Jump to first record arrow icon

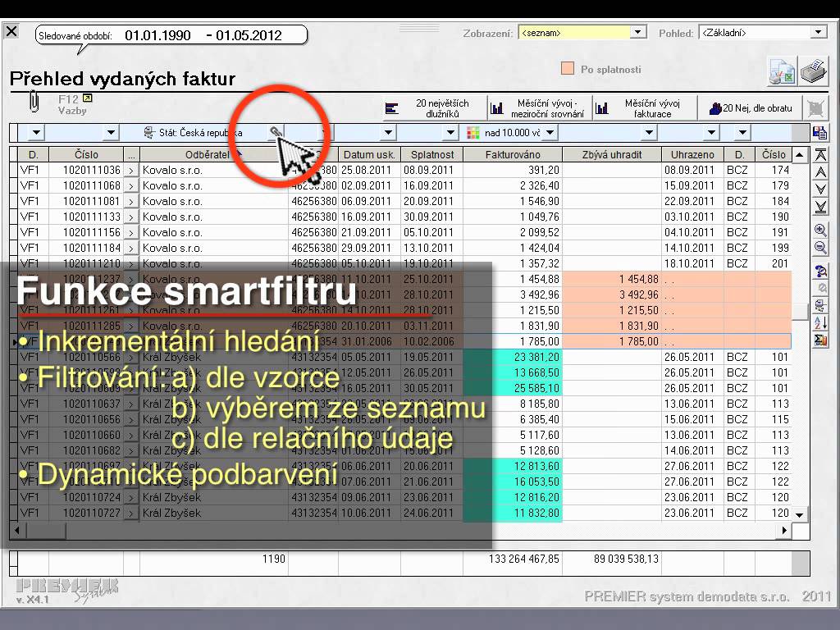(x=820, y=155)
